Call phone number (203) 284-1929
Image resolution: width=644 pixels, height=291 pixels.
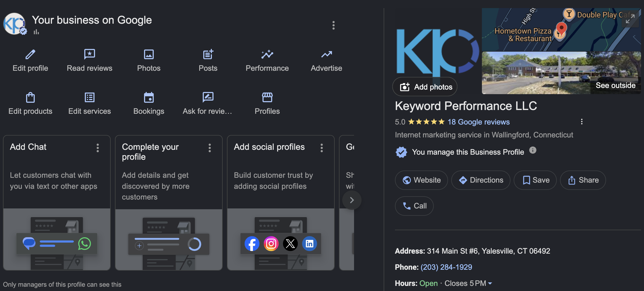(446, 267)
